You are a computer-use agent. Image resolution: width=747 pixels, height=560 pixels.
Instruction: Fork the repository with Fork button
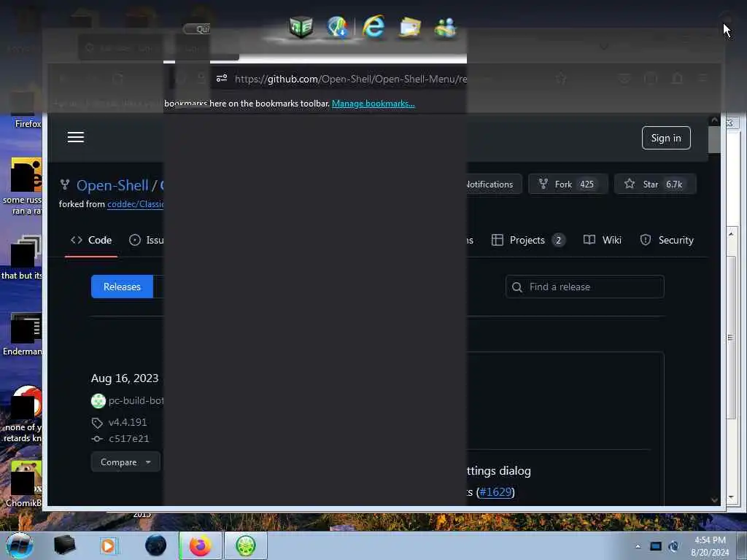click(568, 184)
